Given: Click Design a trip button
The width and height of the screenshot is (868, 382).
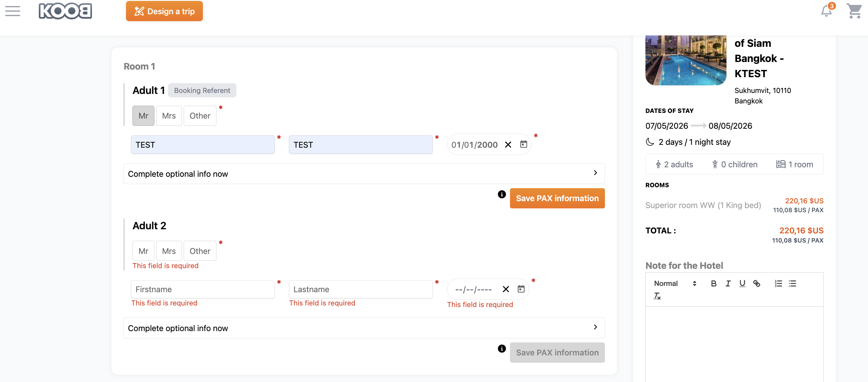Looking at the screenshot, I should [164, 11].
